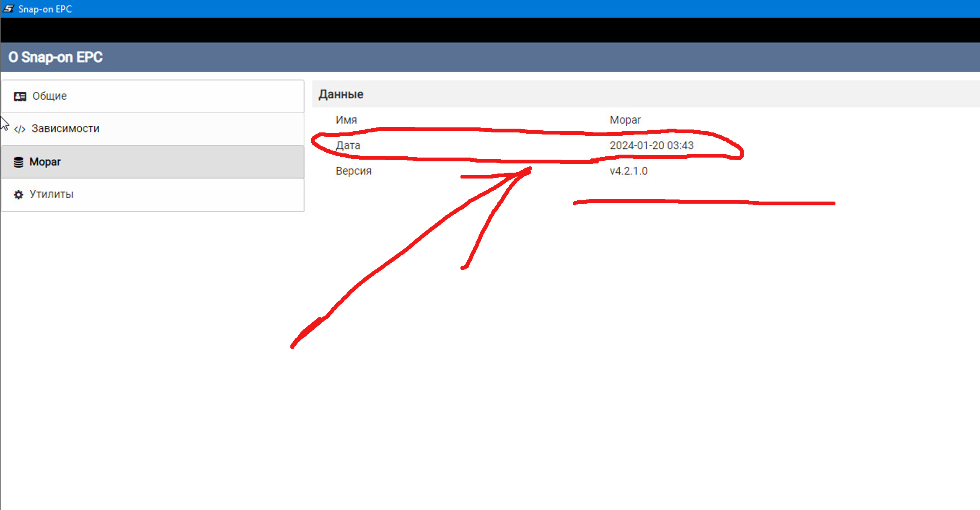Select the Mopar sidebar item
Viewport: 980px width, 510px height.
point(45,162)
